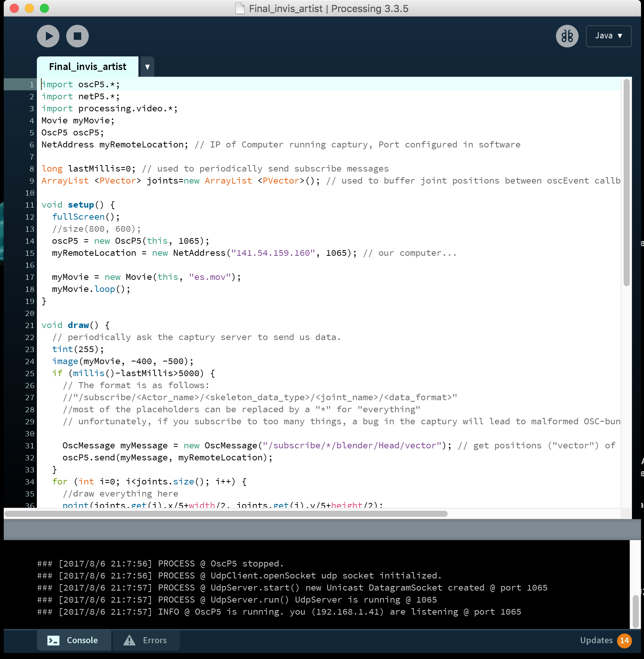Click the "es.mov" string in line 17
Viewport: 644px width, 659px height.
click(x=210, y=277)
